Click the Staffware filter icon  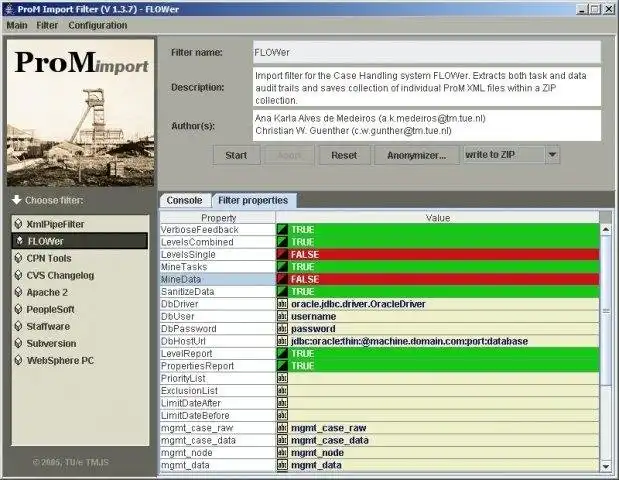pos(18,326)
